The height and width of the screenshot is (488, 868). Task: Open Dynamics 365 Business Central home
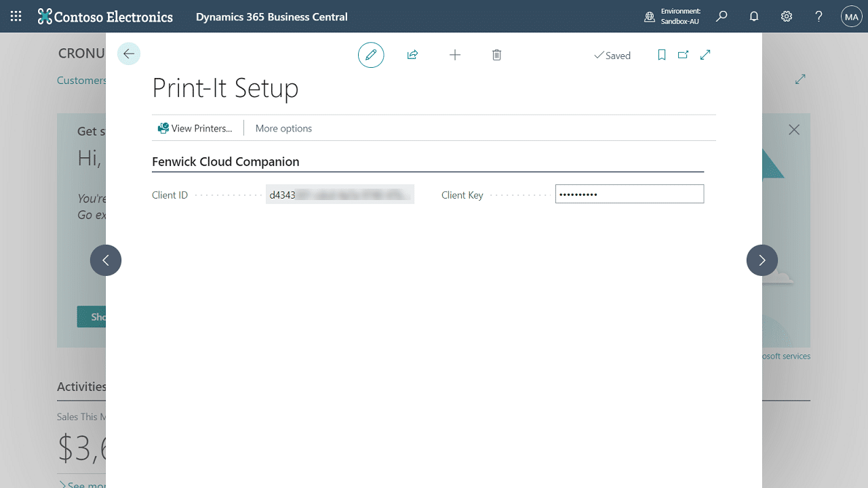coord(271,16)
